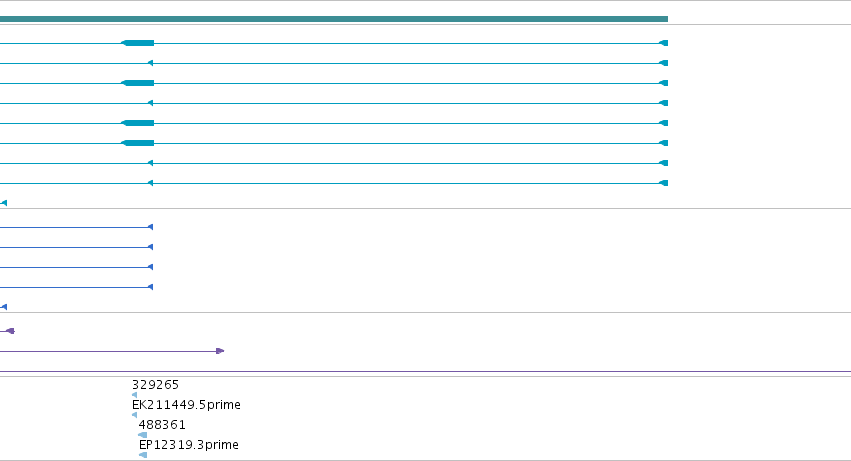Screen dimensions: 851x461
Task: Click small arrowhead on second teal transcript row
Action: tap(150, 63)
